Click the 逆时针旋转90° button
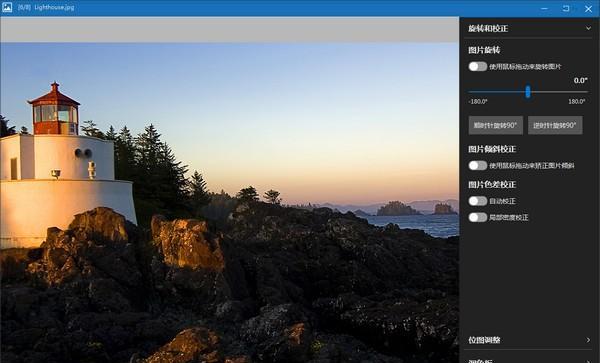This screenshot has width=600, height=363. click(x=555, y=125)
